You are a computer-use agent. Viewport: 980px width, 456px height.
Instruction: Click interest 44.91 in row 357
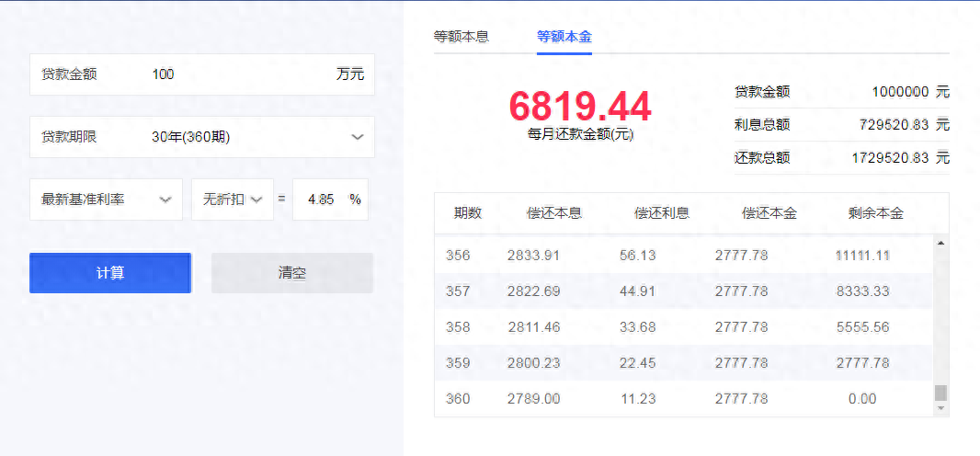(x=638, y=291)
